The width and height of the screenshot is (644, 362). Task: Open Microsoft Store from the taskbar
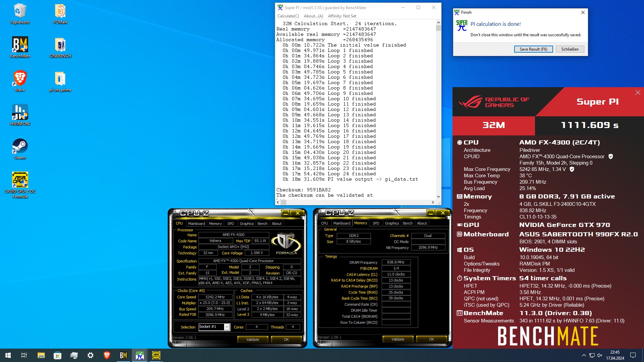pyautogui.click(x=57, y=355)
